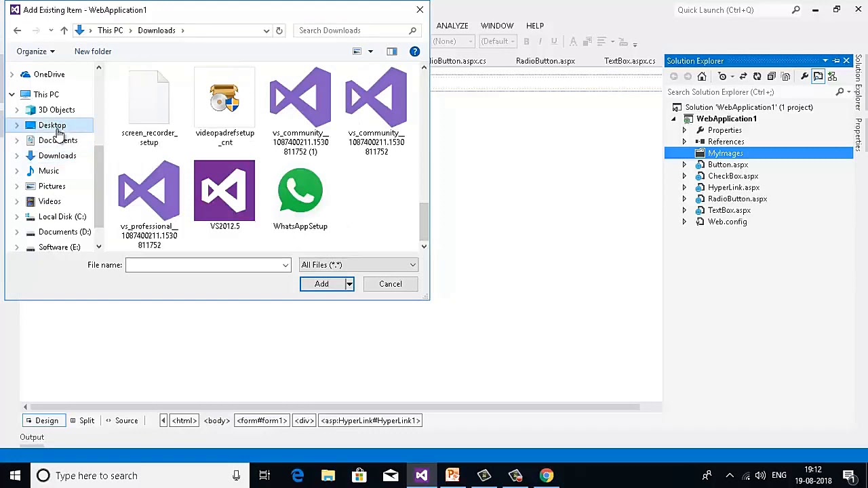
Task: Toggle the preview pane
Action: (392, 52)
